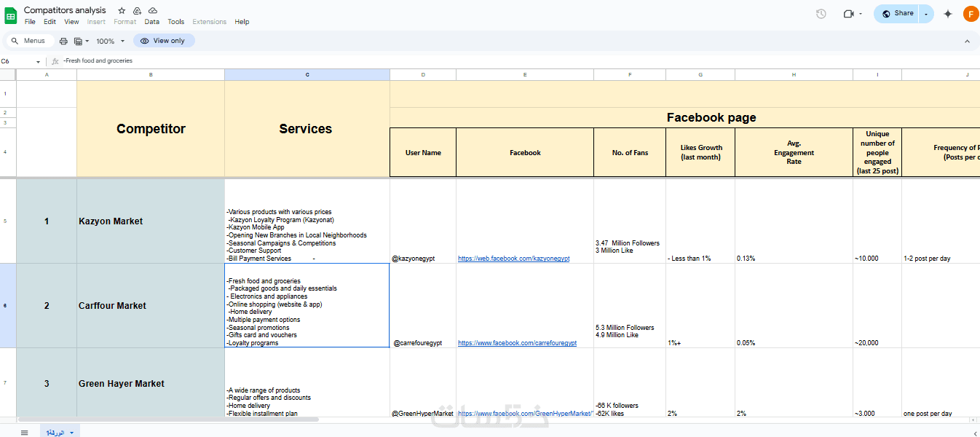
Task: Select row 6 header
Action: [x=8, y=306]
